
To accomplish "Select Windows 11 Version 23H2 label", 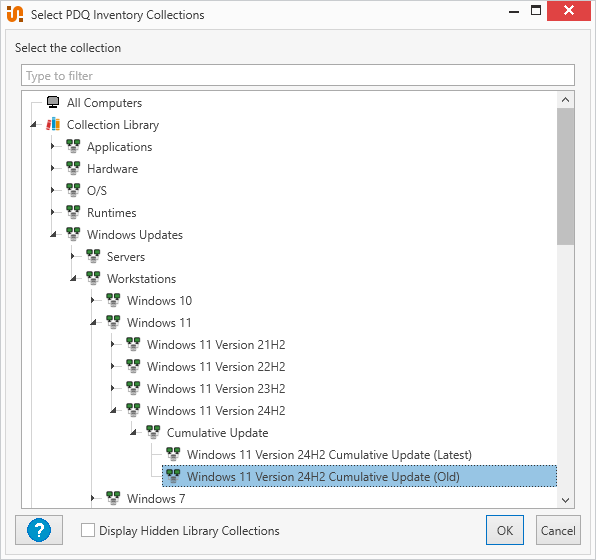I will (x=216, y=389).
